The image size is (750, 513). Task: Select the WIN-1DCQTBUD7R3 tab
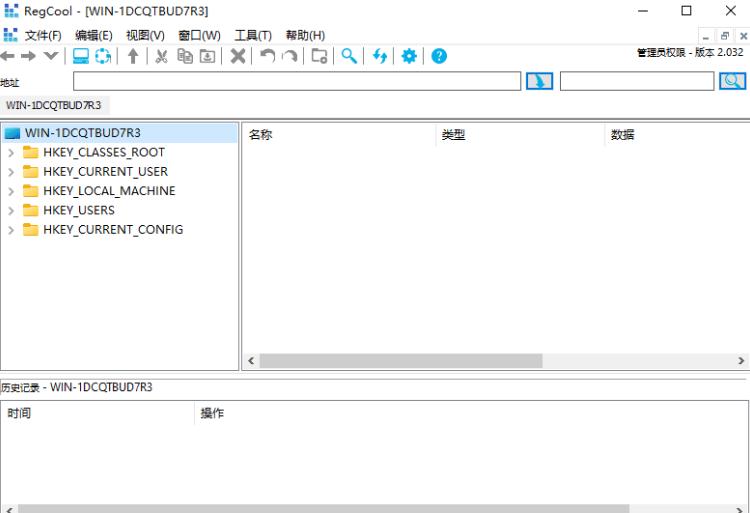(54, 105)
